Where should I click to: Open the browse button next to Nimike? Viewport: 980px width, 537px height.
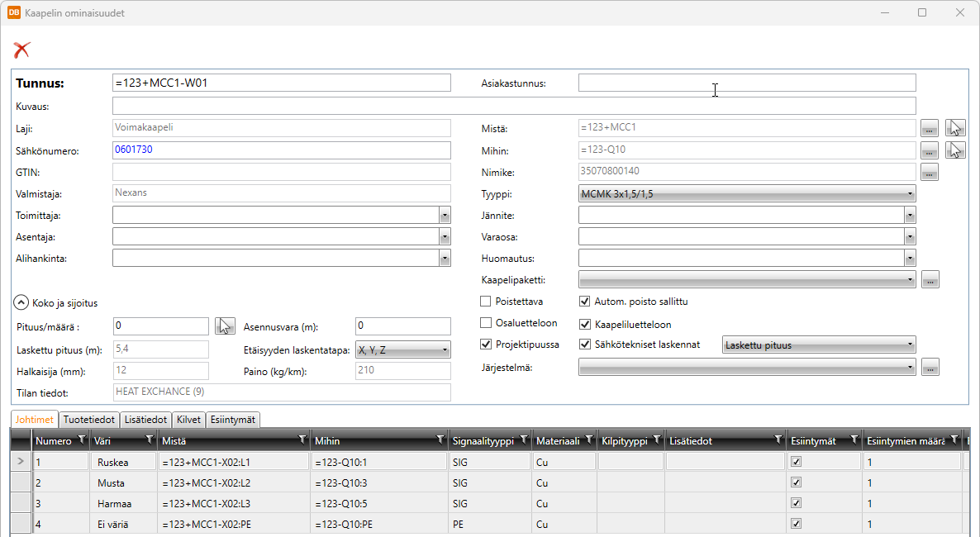930,172
